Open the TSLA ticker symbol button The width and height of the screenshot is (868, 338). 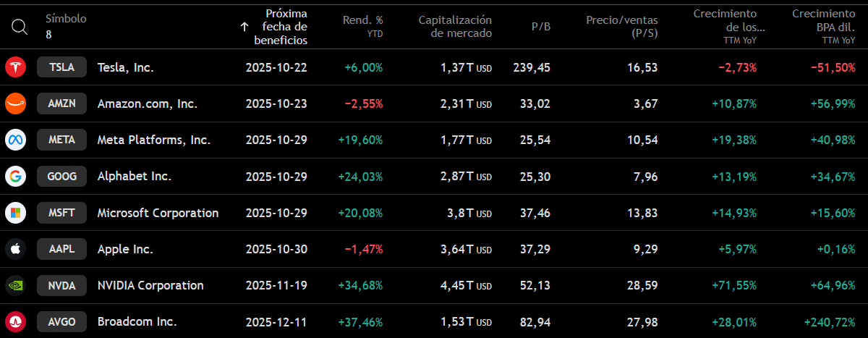point(61,67)
